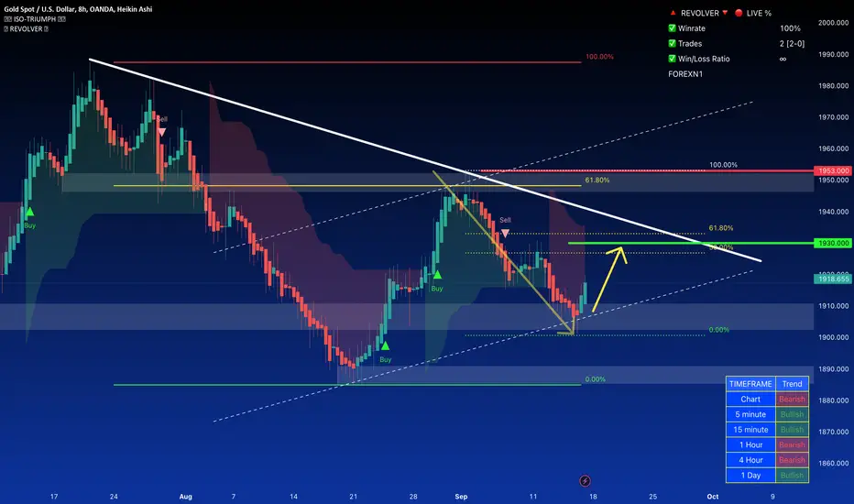Screen dimensions: 854x504
Task: Open the ISO-TRIUMPH indicator legend
Action: click(x=35, y=19)
